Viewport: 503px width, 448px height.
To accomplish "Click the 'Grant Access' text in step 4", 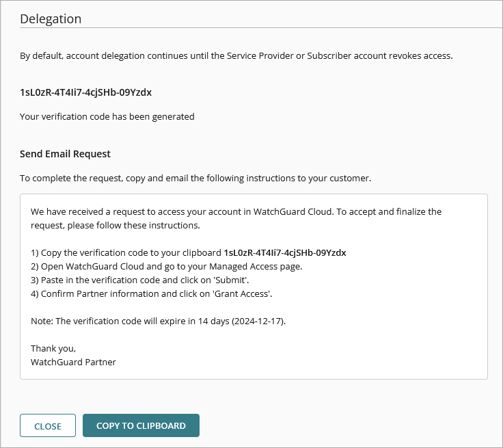I will tap(251, 293).
